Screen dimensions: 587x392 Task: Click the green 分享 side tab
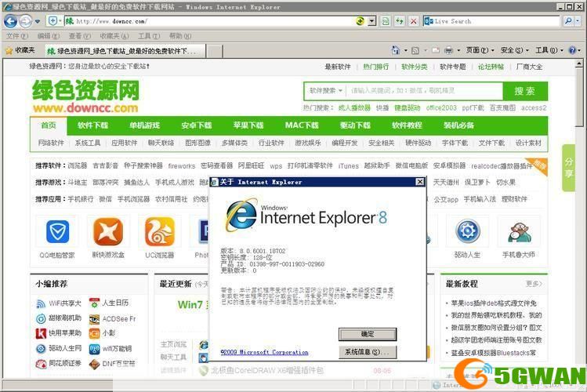click(x=568, y=168)
